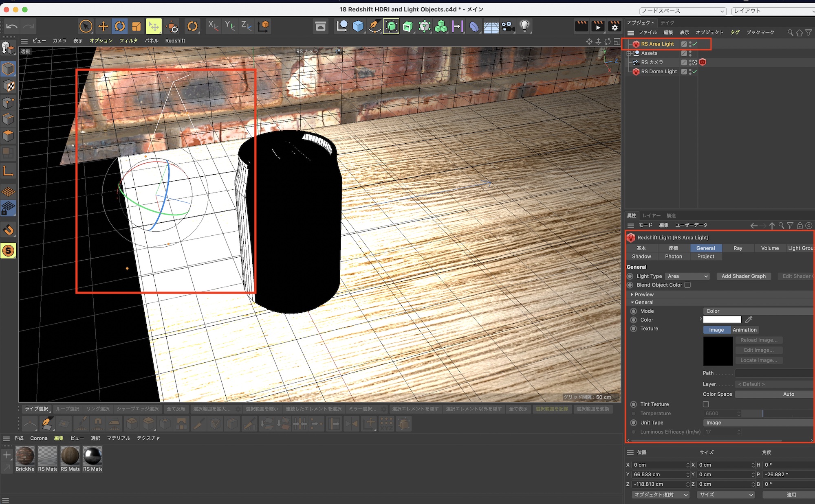Toggle RS Dome Light enabled checkmark
815x504 pixels.
click(695, 72)
